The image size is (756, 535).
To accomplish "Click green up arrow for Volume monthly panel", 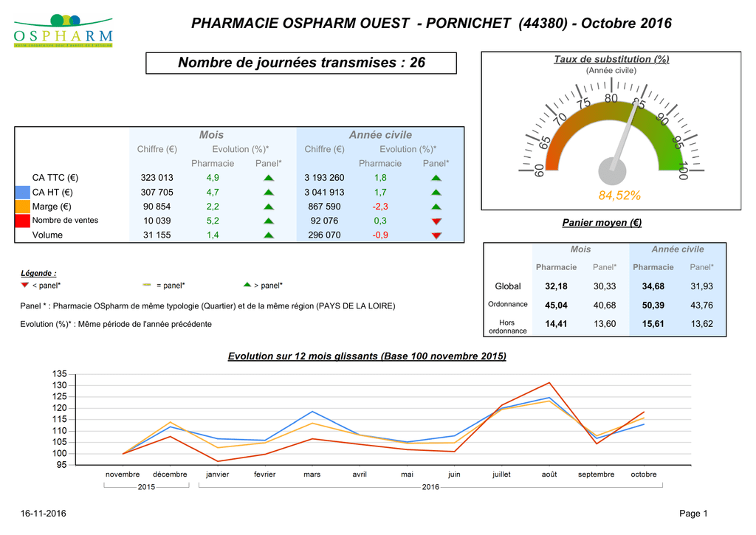I will 269,235.
